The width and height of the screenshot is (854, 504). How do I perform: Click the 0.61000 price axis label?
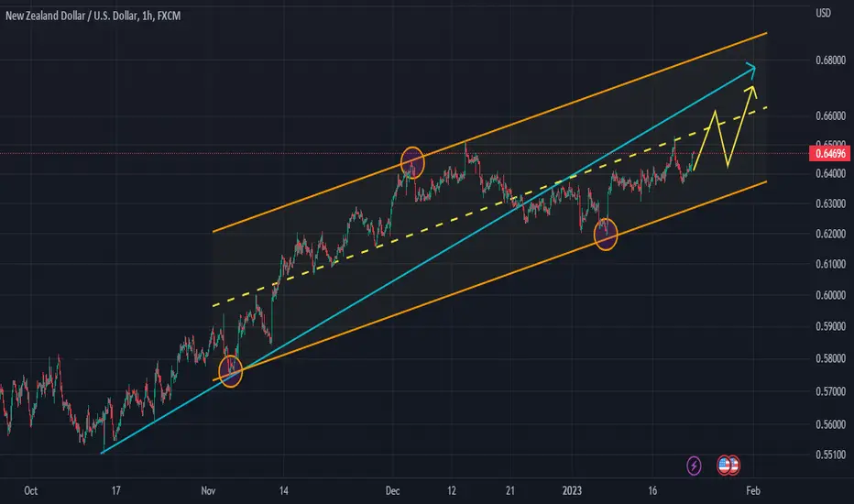[830, 264]
